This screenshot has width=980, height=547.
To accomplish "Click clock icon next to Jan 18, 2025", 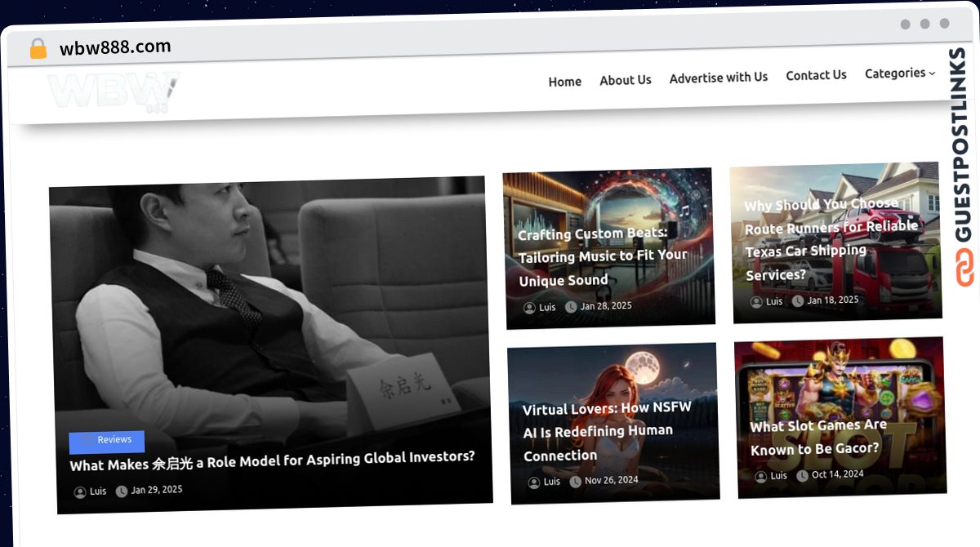I will point(798,301).
